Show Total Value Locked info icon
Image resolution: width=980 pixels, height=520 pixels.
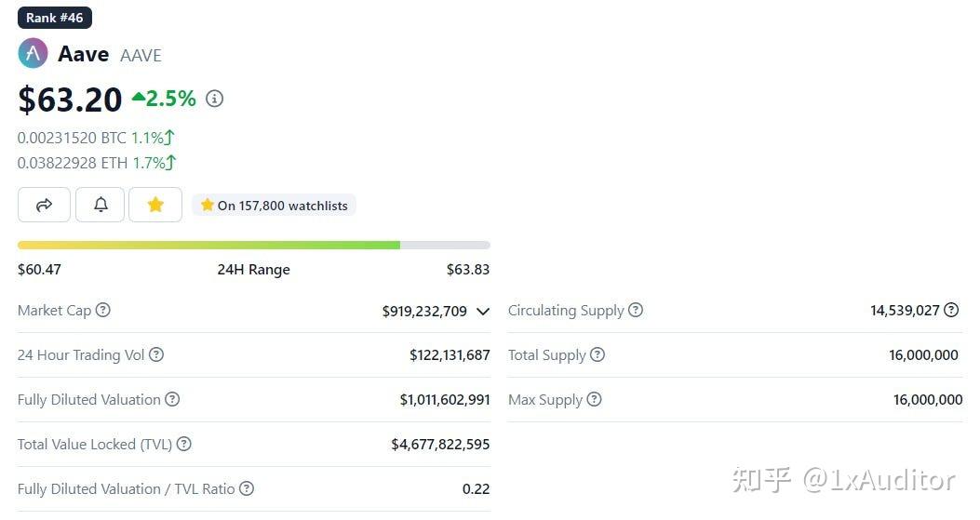click(x=184, y=444)
